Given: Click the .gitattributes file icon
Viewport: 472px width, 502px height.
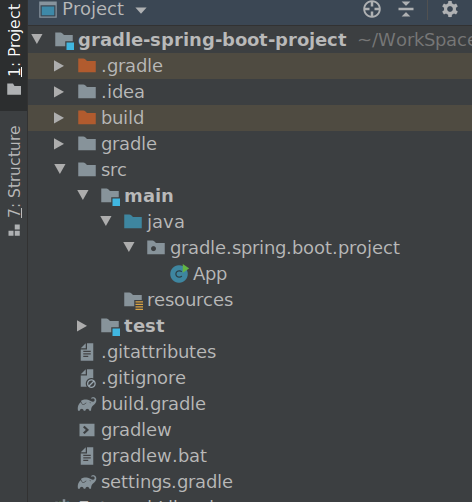Looking at the screenshot, I should pyautogui.click(x=87, y=352).
